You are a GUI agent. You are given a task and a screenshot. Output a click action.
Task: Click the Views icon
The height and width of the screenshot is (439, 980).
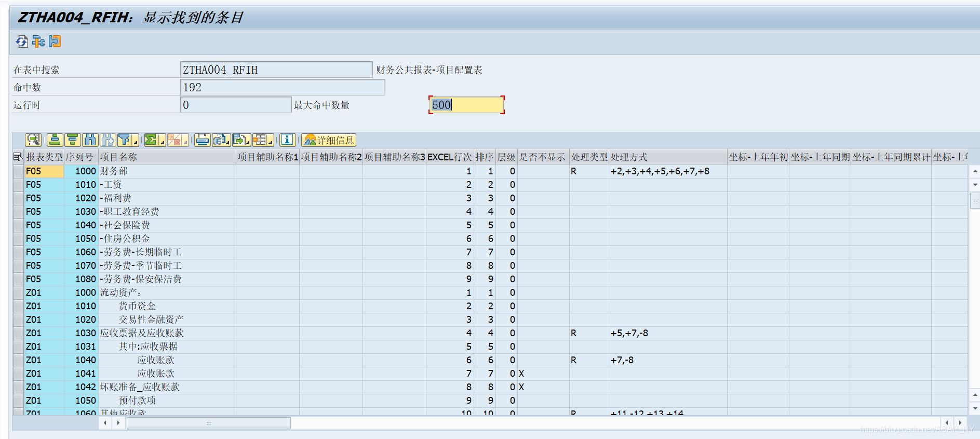coord(219,140)
